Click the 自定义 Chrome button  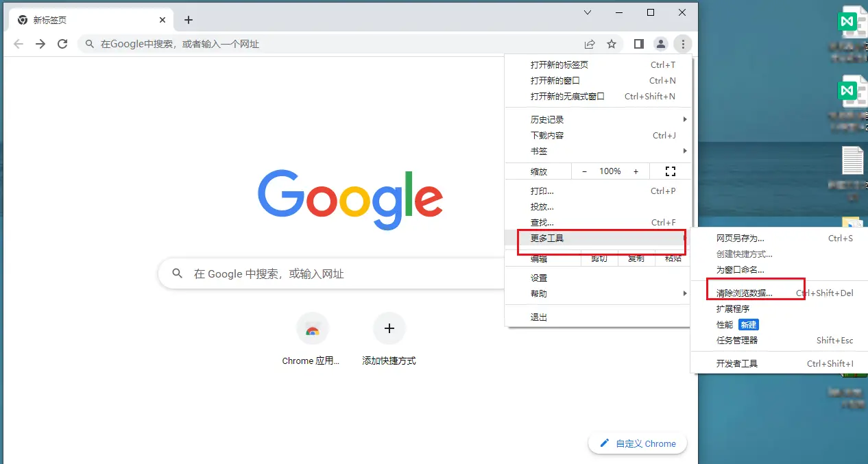(638, 443)
